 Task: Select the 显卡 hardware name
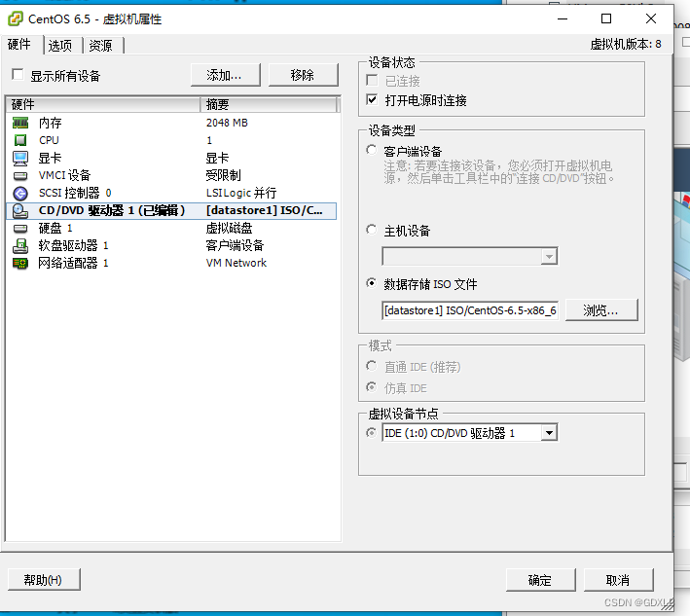pyautogui.click(x=50, y=158)
